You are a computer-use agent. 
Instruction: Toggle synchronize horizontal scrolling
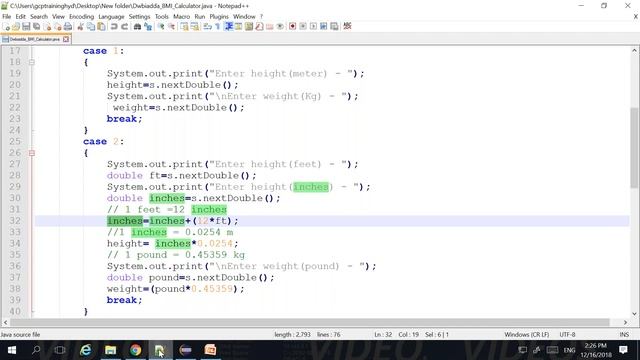tap(195, 27)
